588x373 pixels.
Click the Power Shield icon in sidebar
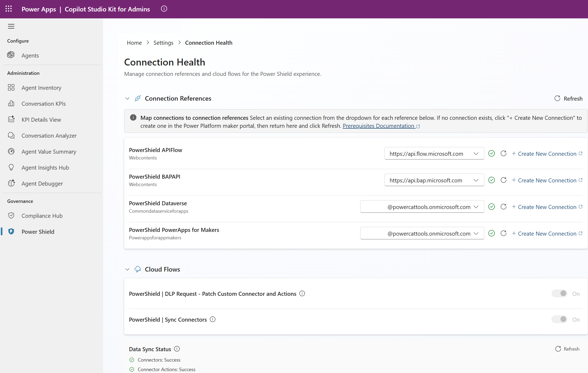11,232
